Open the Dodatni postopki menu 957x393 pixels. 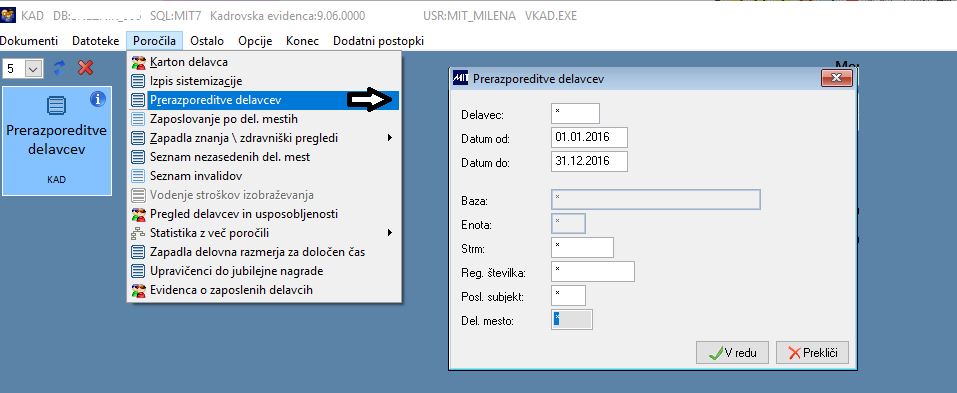click(378, 41)
